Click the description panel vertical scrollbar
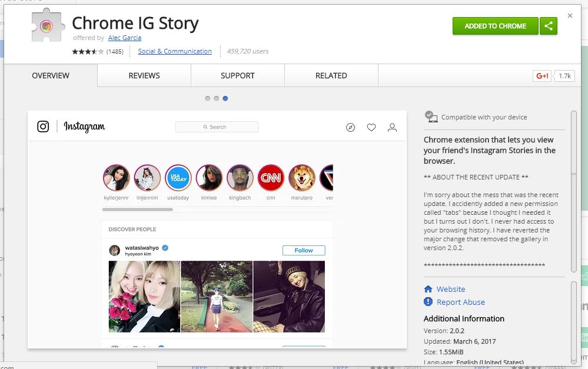This screenshot has height=369, width=588. click(x=573, y=191)
